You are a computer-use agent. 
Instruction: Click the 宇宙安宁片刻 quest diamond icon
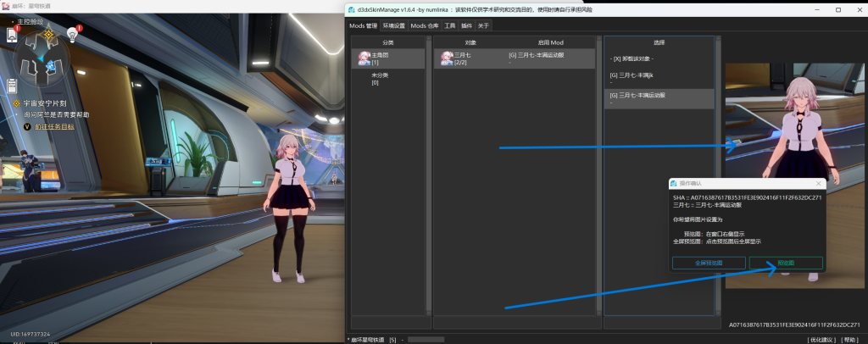(x=16, y=103)
